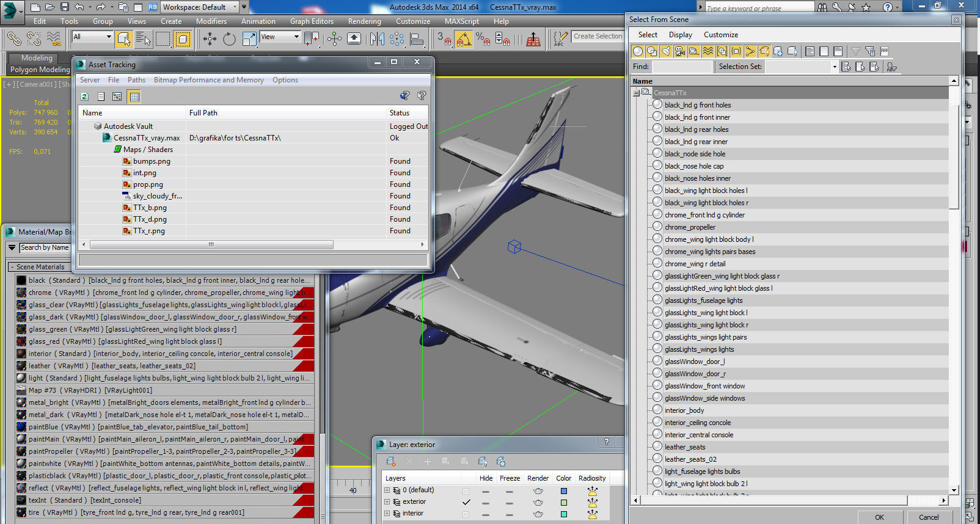Check the current-layer box for 0 (default)
The height and width of the screenshot is (524, 980).
[466, 490]
